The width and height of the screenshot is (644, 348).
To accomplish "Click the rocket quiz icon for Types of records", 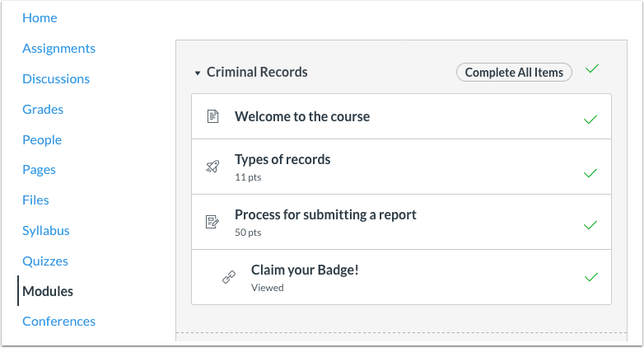I will point(212,167).
